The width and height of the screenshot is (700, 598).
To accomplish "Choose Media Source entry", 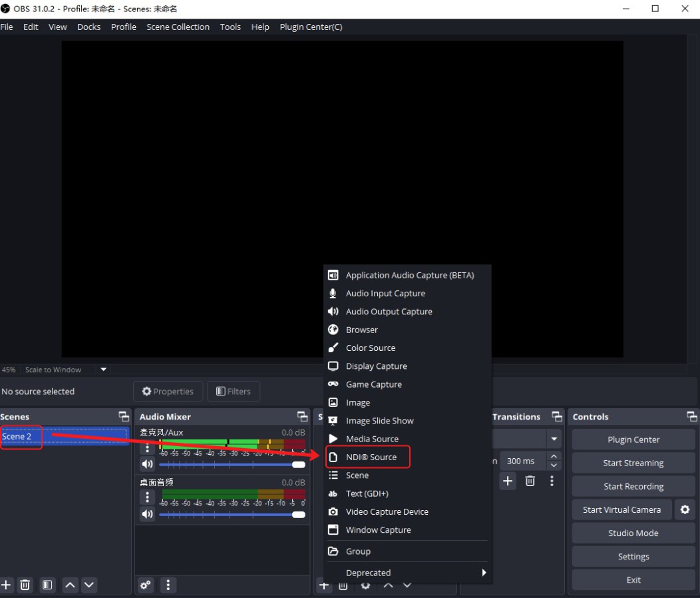I will coord(407,439).
